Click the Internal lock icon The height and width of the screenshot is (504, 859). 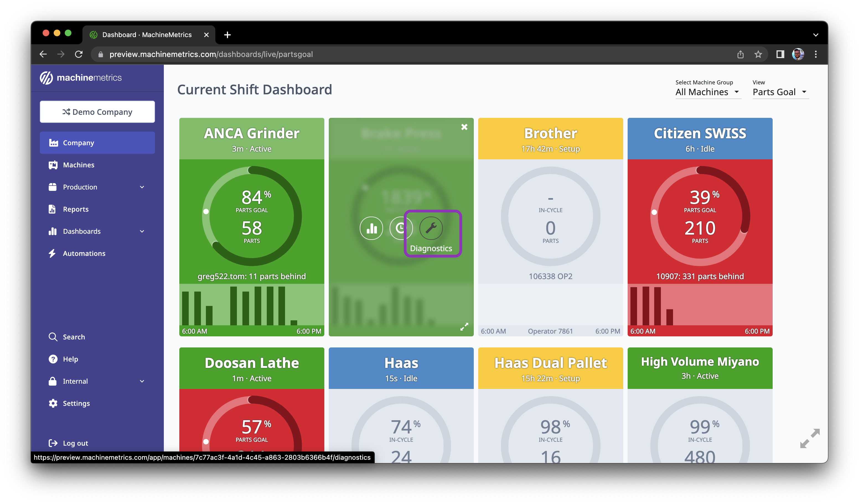(x=53, y=381)
